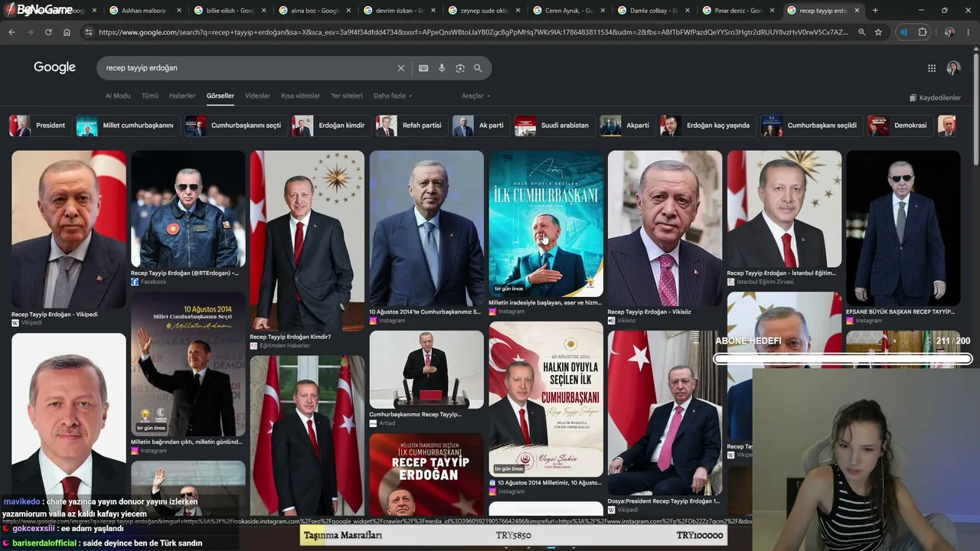Click the Google logo
Viewport: 980px width, 551px height.
(54, 67)
